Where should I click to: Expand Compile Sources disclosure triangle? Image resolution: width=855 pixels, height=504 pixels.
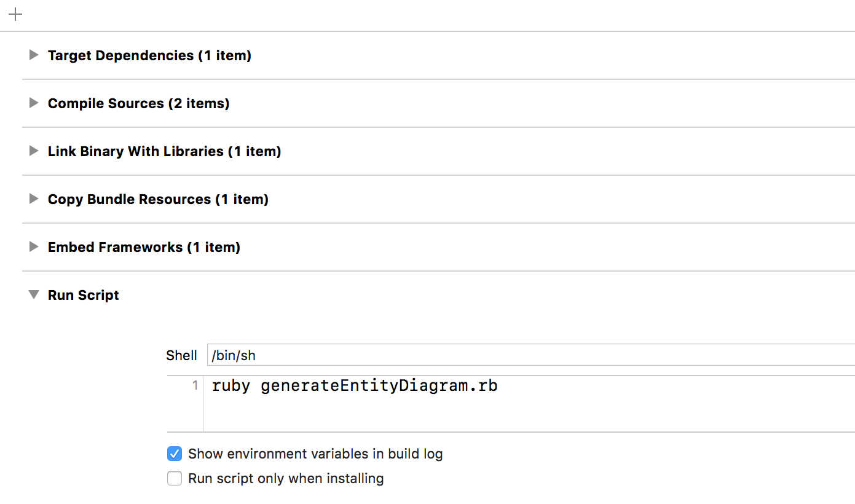pos(34,103)
